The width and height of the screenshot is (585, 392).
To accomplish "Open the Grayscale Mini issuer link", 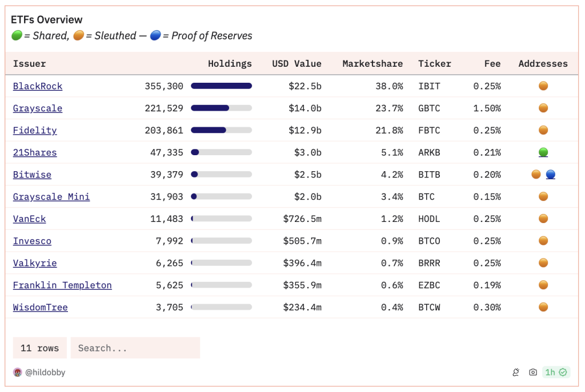I will (51, 197).
